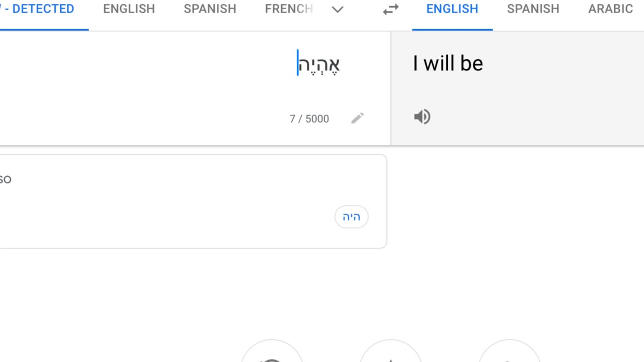Click the partial text in the suggestion card
Image resolution: width=644 pixels, height=362 pixels.
(x=6, y=179)
